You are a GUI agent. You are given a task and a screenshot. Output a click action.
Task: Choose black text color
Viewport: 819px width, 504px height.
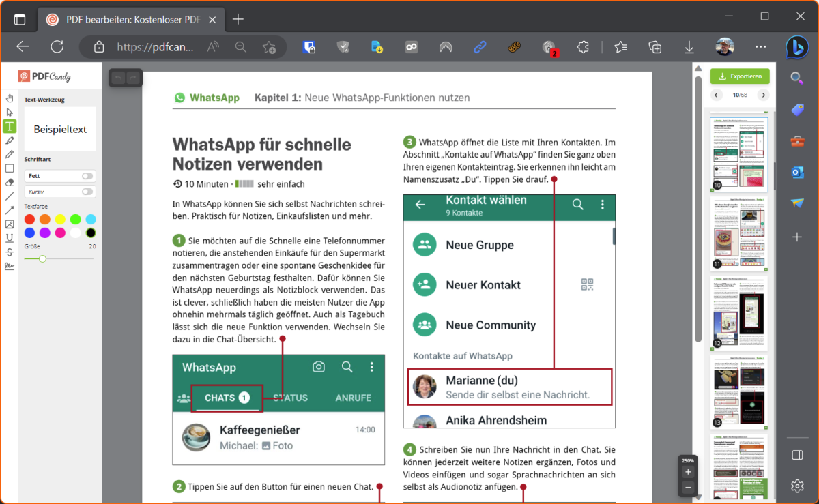point(91,233)
